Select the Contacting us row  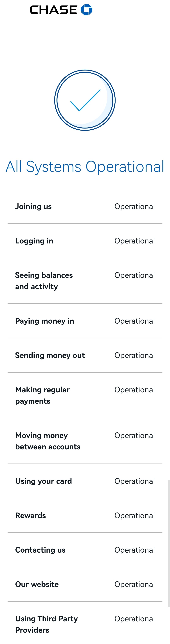(x=85, y=550)
